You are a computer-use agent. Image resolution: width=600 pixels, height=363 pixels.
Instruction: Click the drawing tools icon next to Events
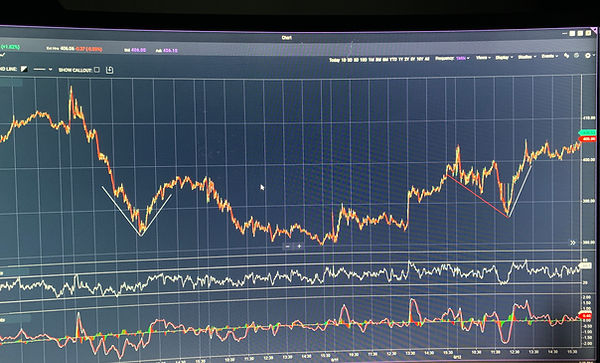(566, 56)
